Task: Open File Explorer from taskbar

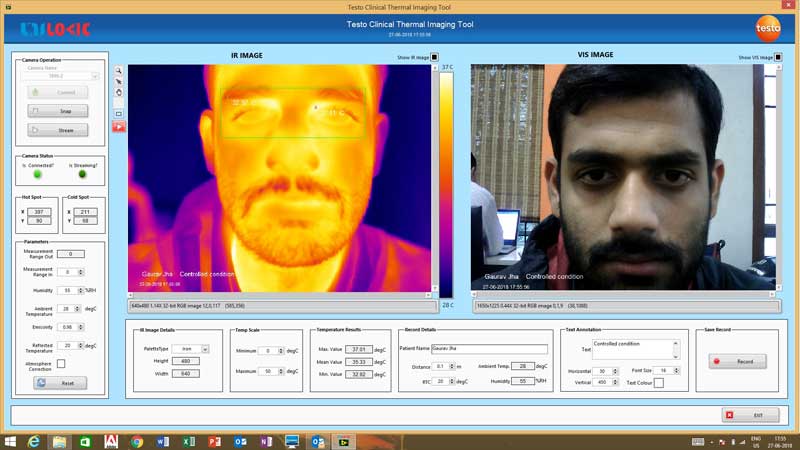Action: [x=59, y=441]
